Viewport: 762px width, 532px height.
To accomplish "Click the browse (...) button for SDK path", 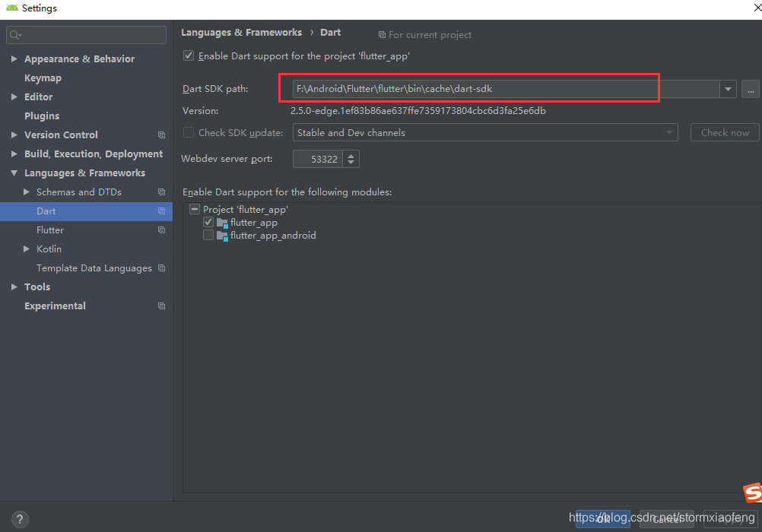I will [751, 90].
